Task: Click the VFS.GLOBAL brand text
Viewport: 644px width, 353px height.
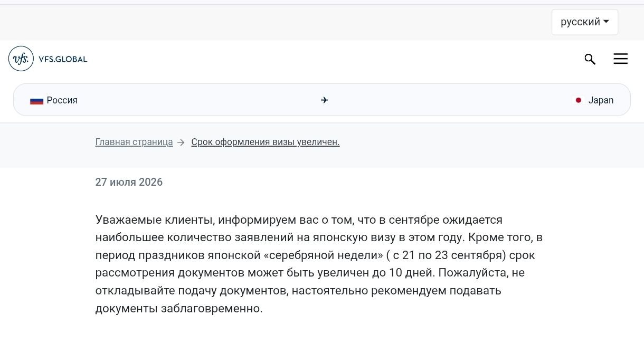Action: click(63, 59)
